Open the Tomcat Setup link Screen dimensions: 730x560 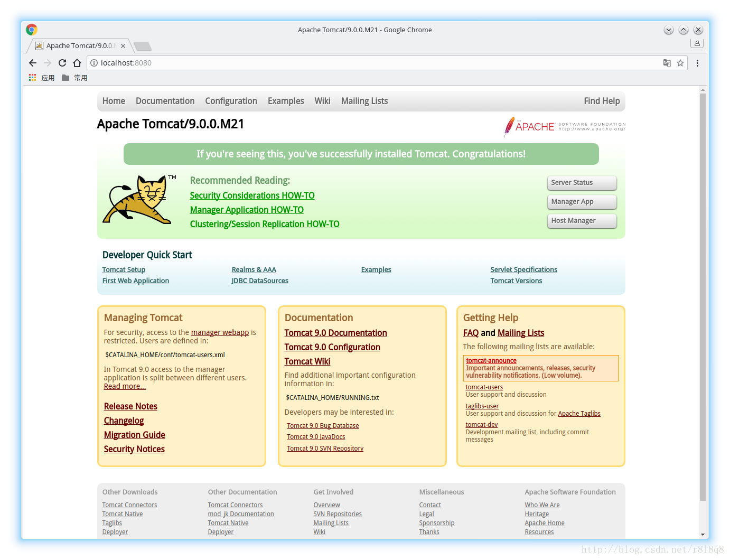click(124, 269)
